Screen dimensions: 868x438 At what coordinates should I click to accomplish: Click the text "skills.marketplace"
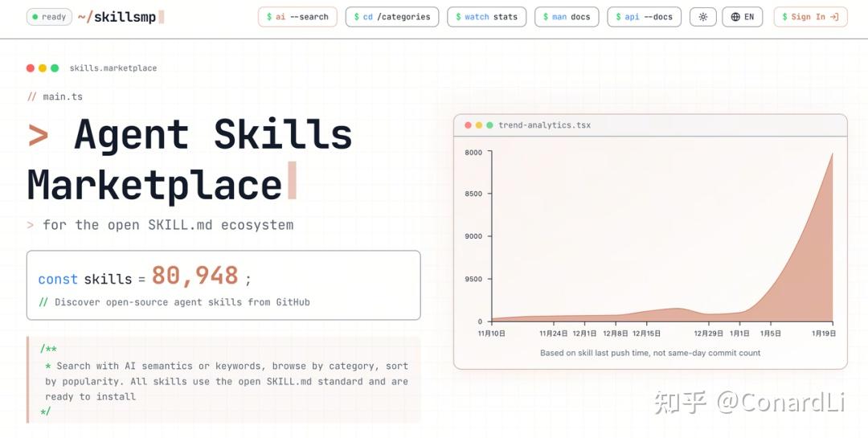(113, 68)
